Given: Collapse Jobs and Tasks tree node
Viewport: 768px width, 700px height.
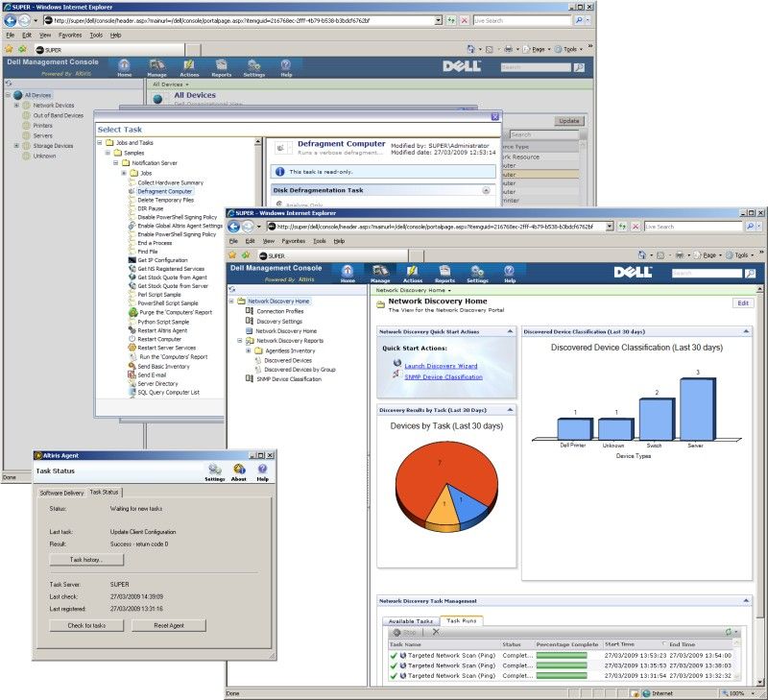Looking at the screenshot, I should [x=100, y=142].
